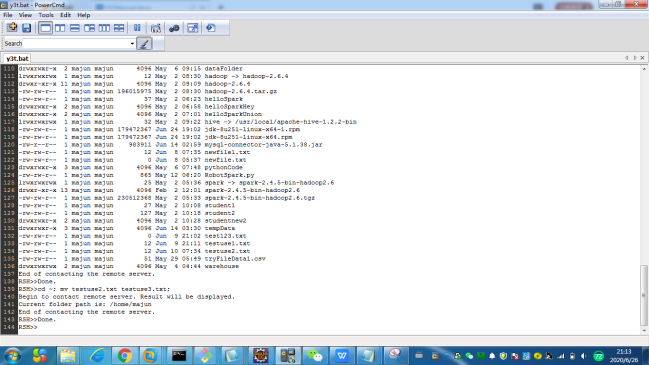Click the pause icon in toolbar
The height and width of the screenshot is (365, 649).
coord(137,28)
